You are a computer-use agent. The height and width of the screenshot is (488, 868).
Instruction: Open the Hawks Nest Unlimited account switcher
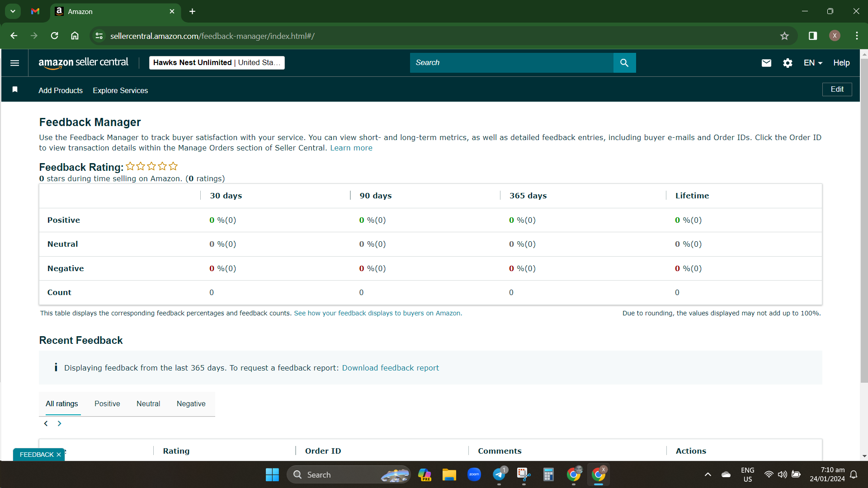pos(217,63)
